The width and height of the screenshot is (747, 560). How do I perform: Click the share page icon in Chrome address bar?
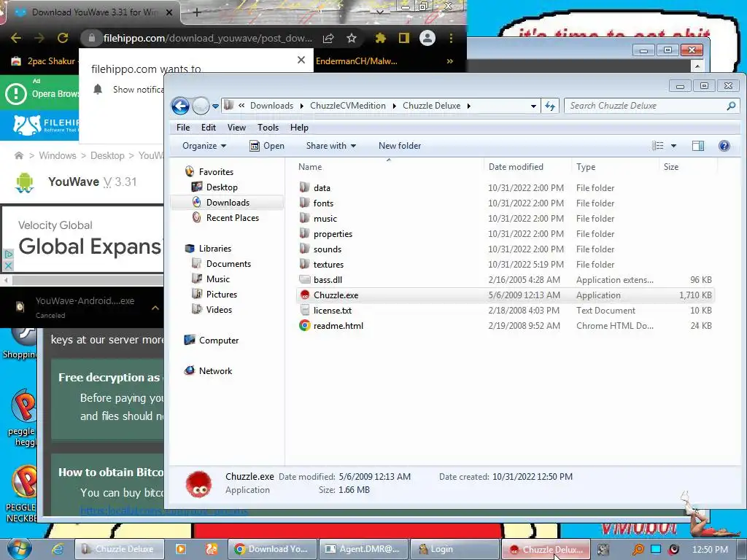click(x=328, y=38)
